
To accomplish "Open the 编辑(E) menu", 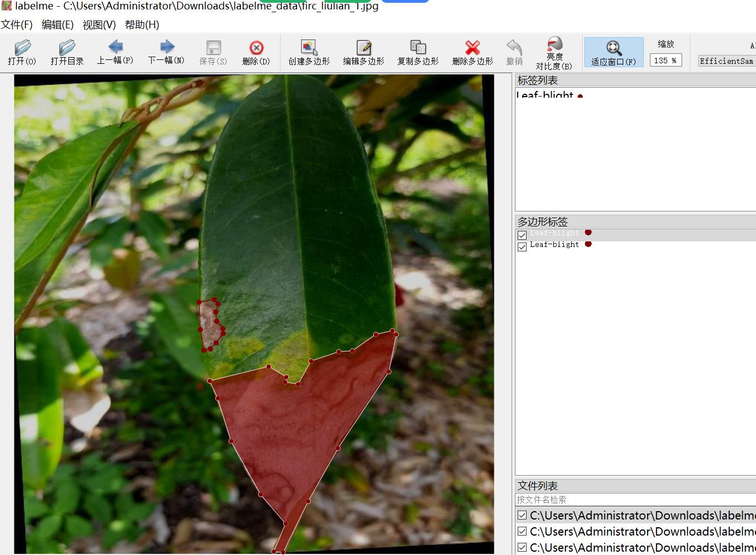I will 57,25.
